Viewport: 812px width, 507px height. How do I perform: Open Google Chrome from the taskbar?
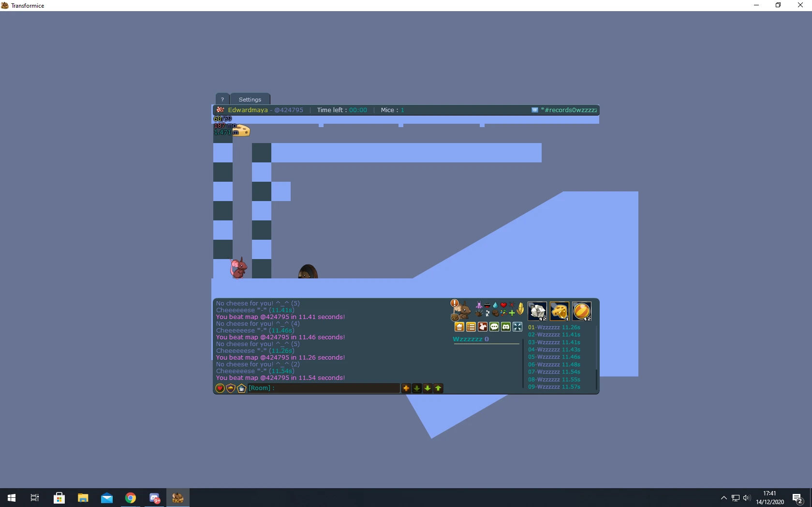click(x=130, y=498)
